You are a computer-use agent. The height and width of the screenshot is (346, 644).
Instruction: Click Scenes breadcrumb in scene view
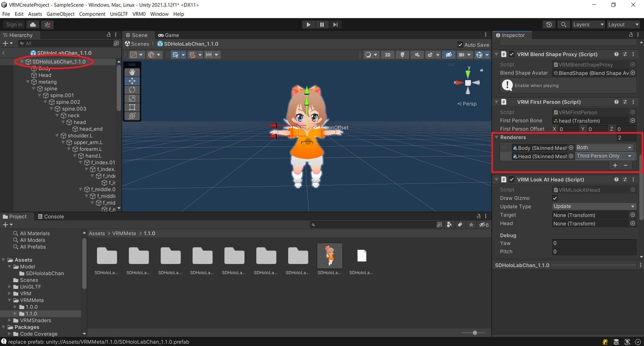[140, 44]
